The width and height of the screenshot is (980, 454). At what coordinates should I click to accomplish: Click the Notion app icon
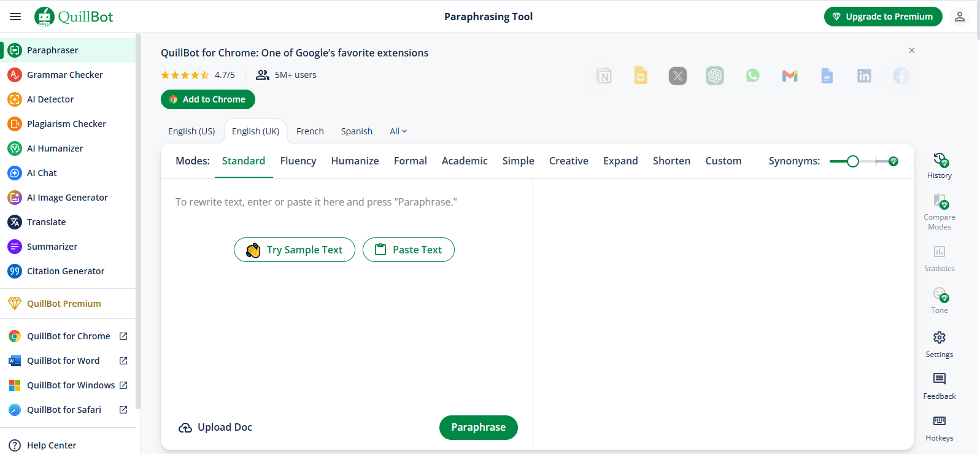click(604, 76)
